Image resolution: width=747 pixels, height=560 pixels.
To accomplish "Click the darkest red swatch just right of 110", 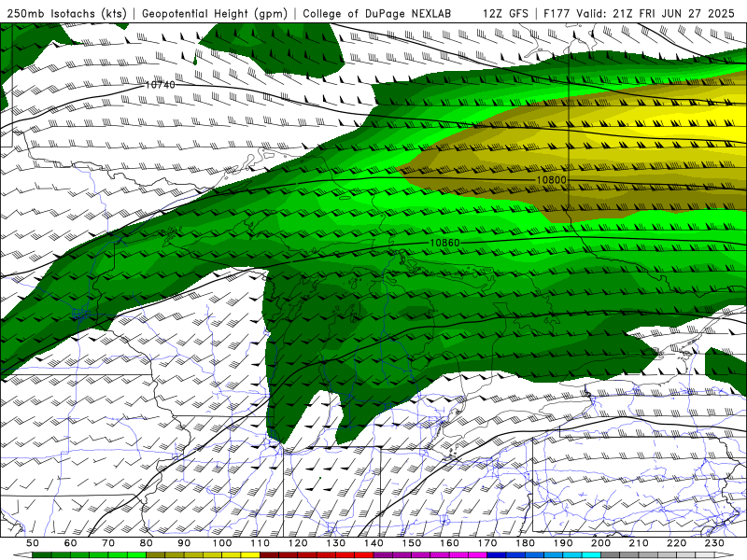I will (269, 555).
